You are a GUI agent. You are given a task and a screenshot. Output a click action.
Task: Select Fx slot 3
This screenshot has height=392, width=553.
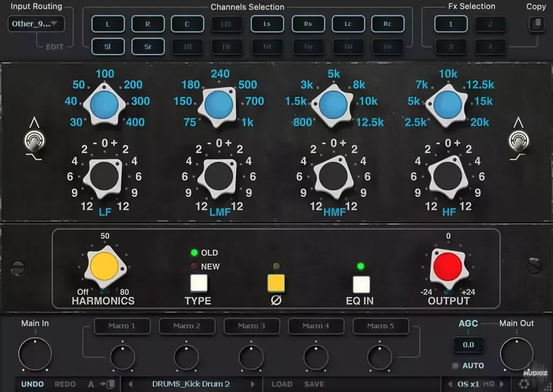tap(451, 46)
